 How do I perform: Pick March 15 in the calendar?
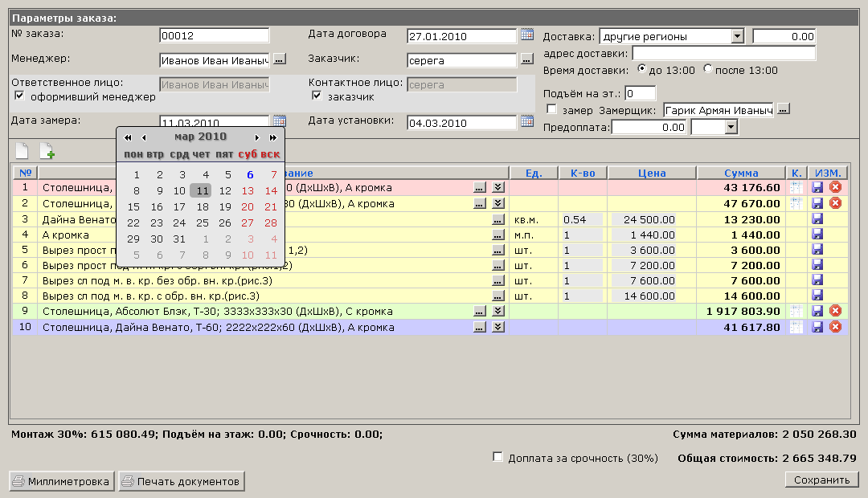[x=133, y=207]
